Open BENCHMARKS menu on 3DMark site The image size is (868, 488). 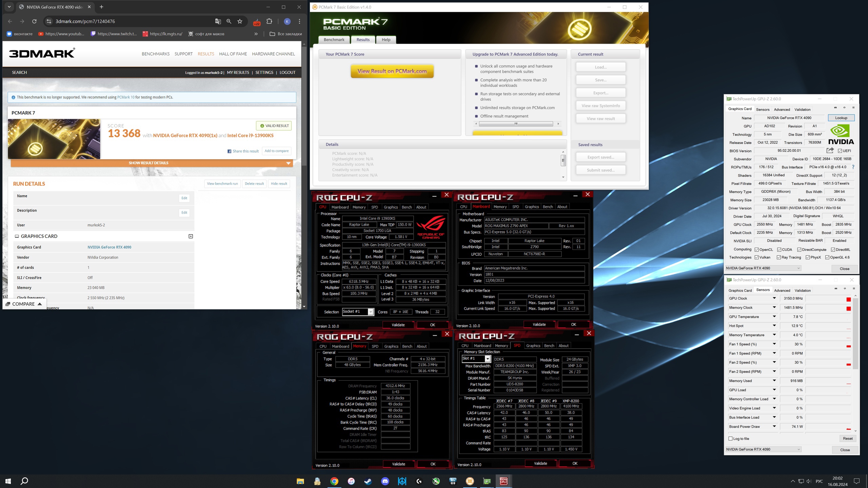coord(156,54)
